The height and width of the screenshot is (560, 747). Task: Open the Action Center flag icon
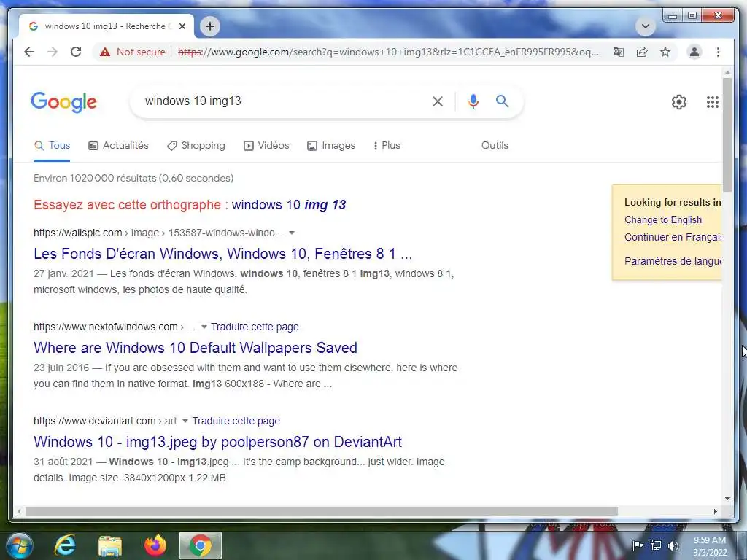point(638,545)
